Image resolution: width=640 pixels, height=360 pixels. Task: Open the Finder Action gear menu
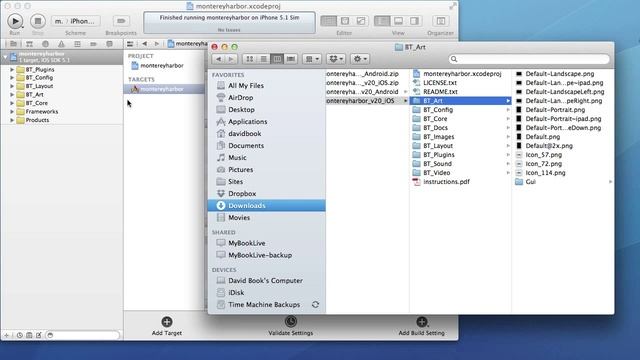tap(360, 59)
